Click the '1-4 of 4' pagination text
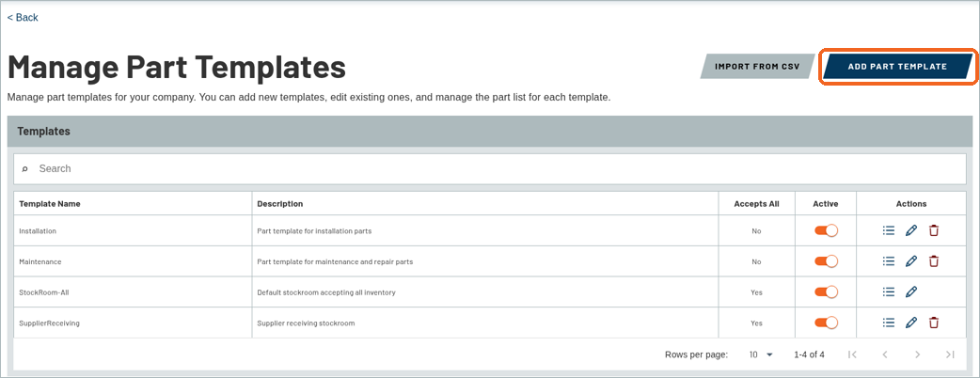Image resolution: width=980 pixels, height=378 pixels. (809, 354)
